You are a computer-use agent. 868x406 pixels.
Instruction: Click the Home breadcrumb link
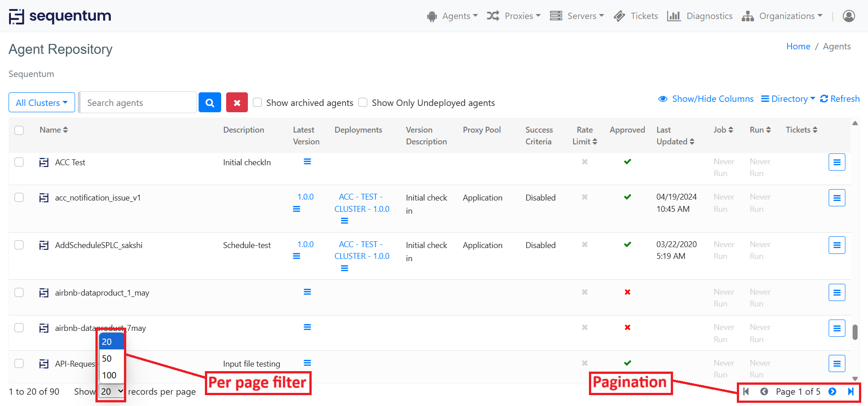point(798,46)
